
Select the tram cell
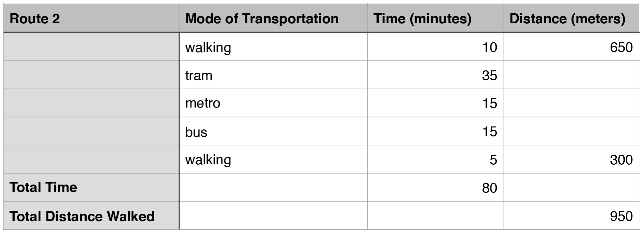pyautogui.click(x=273, y=75)
